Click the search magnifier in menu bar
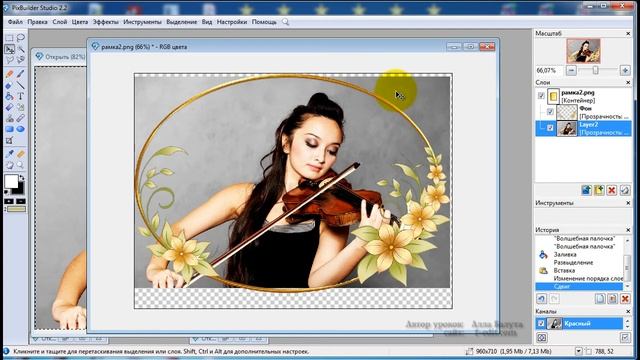Image resolution: width=640 pixels, height=360 pixels. (285, 22)
